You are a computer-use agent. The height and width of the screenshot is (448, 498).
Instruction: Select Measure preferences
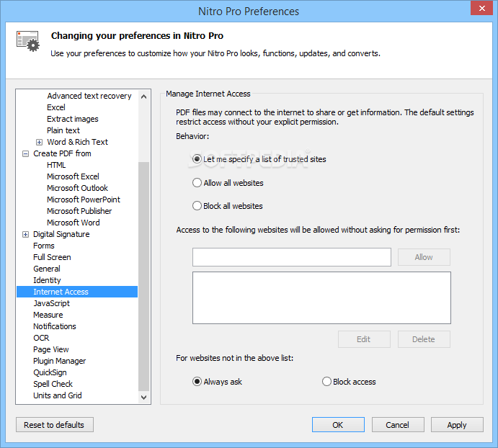(x=48, y=315)
